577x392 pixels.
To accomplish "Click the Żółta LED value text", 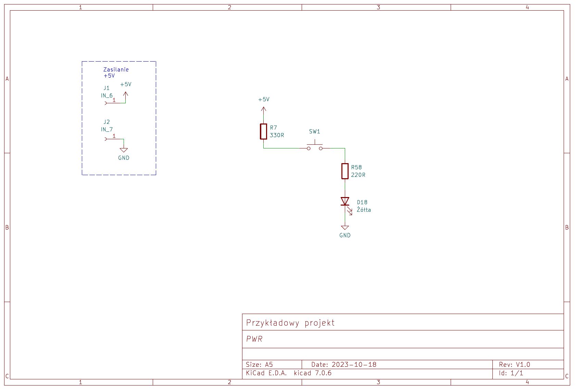I will point(364,210).
